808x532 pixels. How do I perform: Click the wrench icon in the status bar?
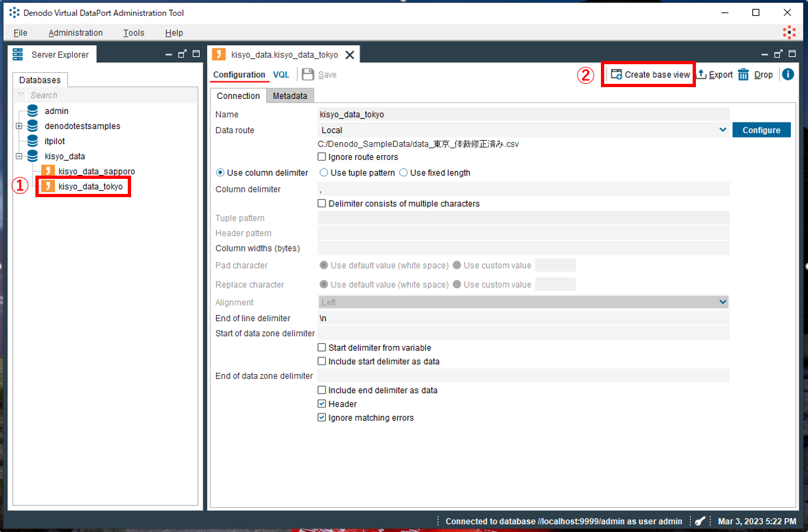pyautogui.click(x=699, y=520)
